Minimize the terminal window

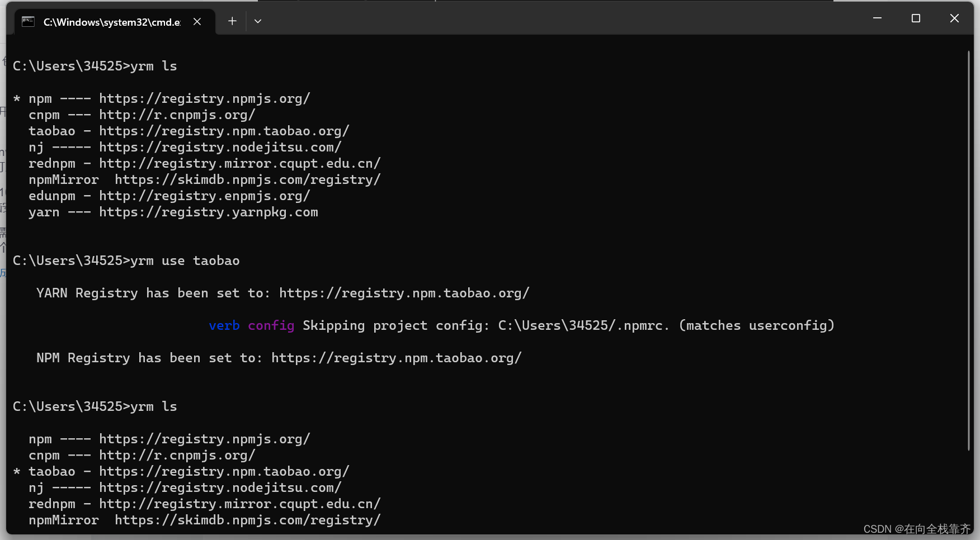tap(877, 18)
